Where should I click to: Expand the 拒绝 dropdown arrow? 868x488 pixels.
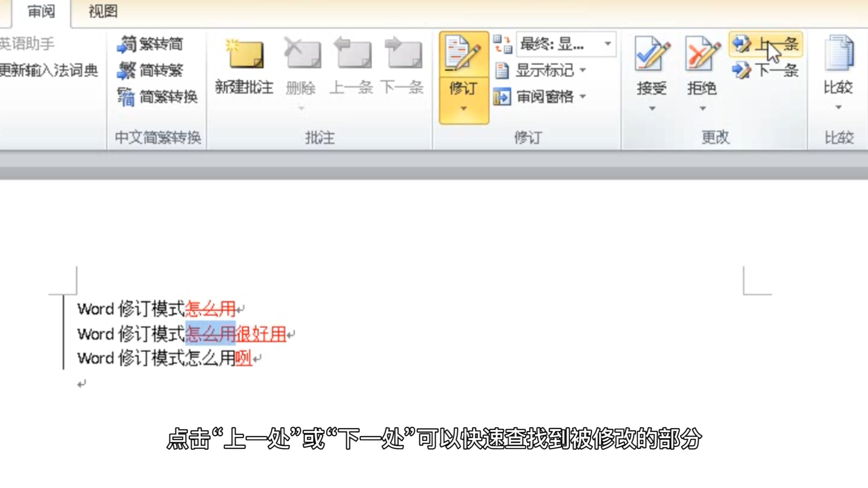click(703, 108)
